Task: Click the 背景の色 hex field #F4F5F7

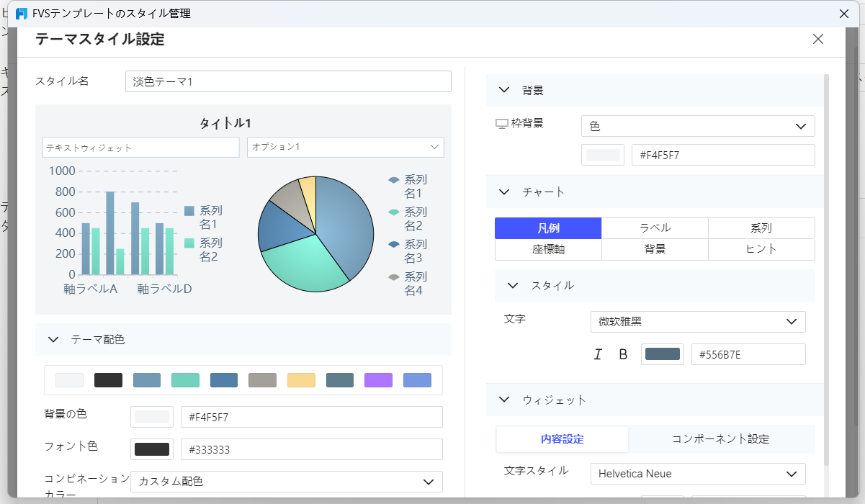Action: click(312, 417)
